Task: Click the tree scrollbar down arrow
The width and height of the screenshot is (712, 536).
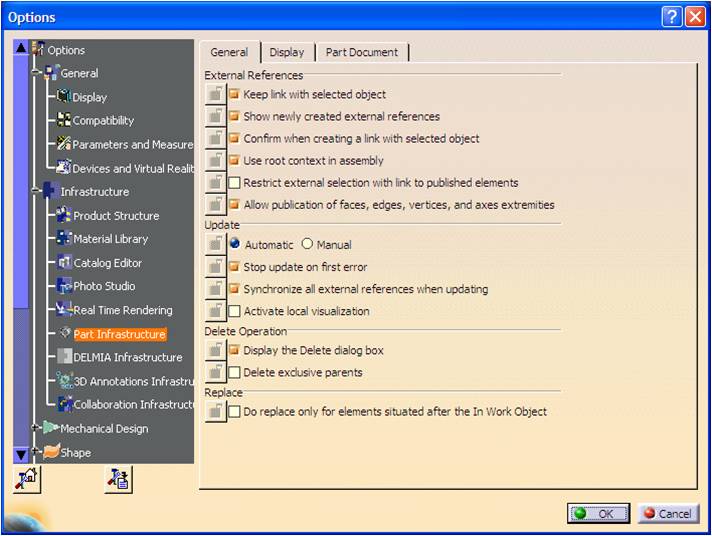Action: tap(21, 454)
